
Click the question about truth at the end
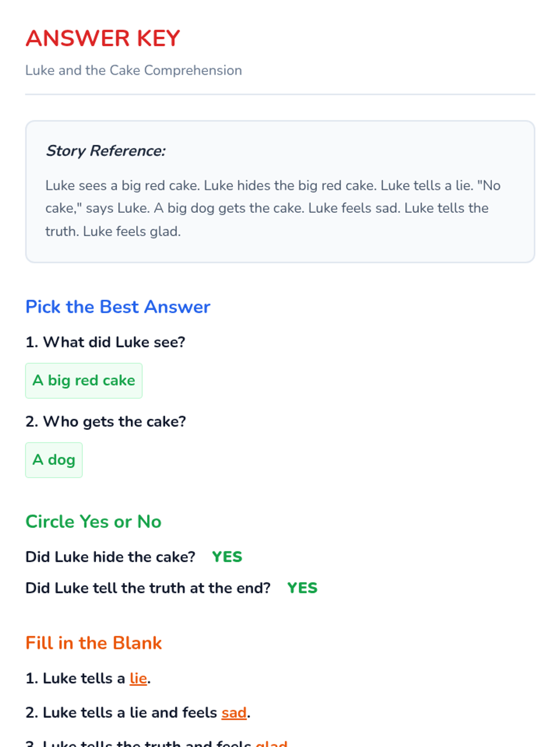tap(148, 588)
